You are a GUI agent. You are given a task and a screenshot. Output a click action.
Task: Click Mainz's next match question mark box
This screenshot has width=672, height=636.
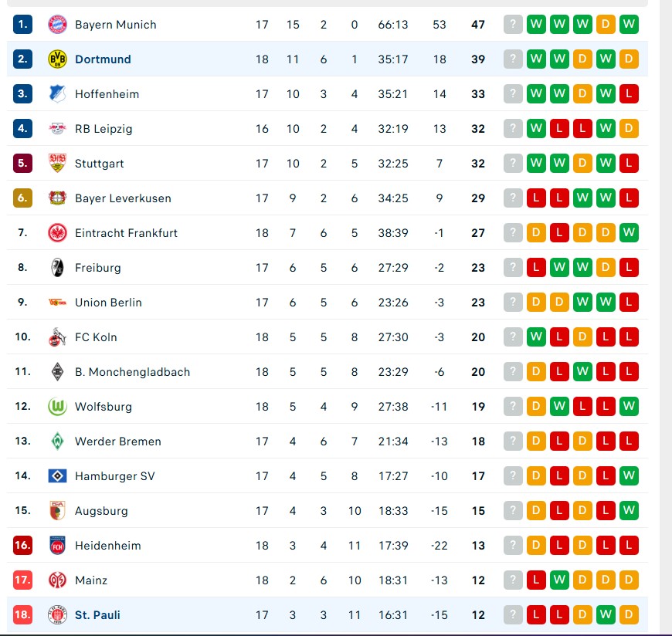click(513, 580)
